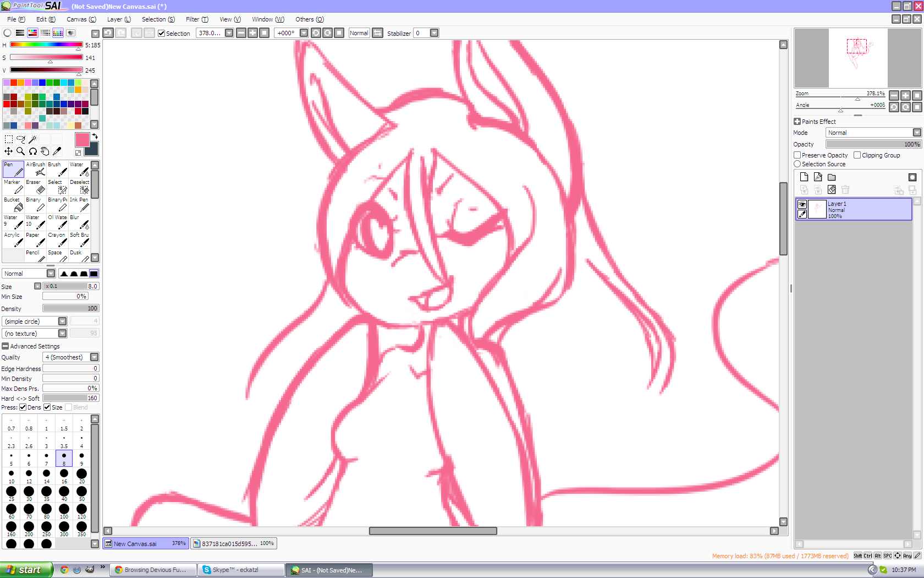Activate the rotate view tool
Screen dimensions: 924x578
tap(33, 151)
